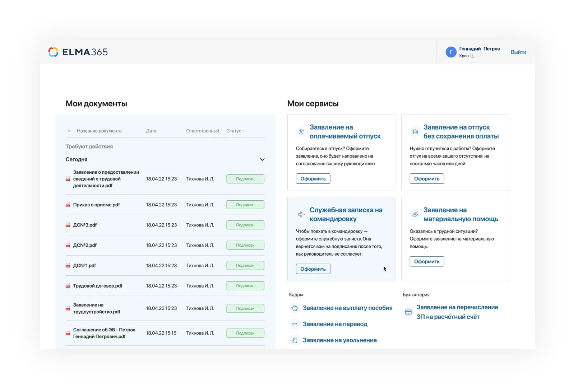Click Подписан status badge for Приказ о приеме.pdf
This screenshot has height=392, width=578.
click(245, 205)
